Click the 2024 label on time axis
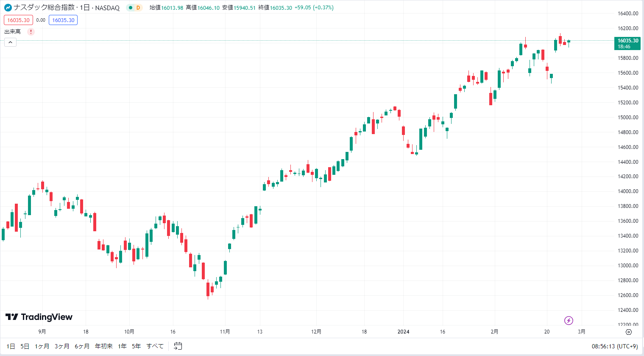The image size is (644, 356). click(x=404, y=332)
